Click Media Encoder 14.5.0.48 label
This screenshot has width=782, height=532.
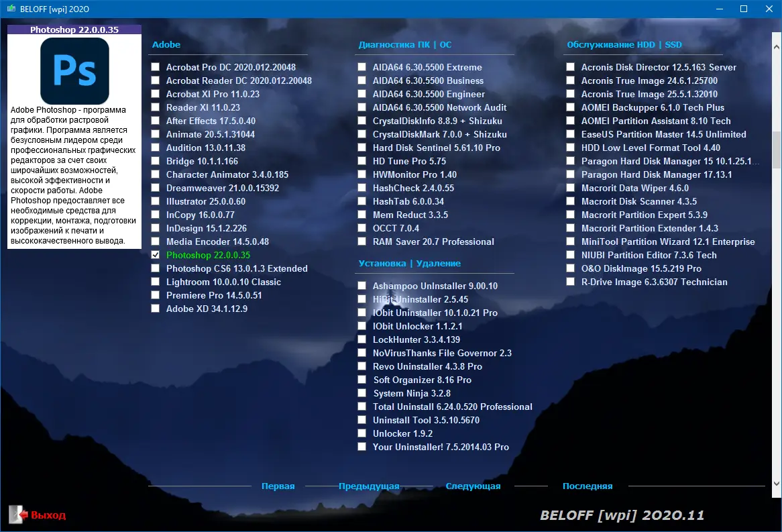pyautogui.click(x=217, y=242)
